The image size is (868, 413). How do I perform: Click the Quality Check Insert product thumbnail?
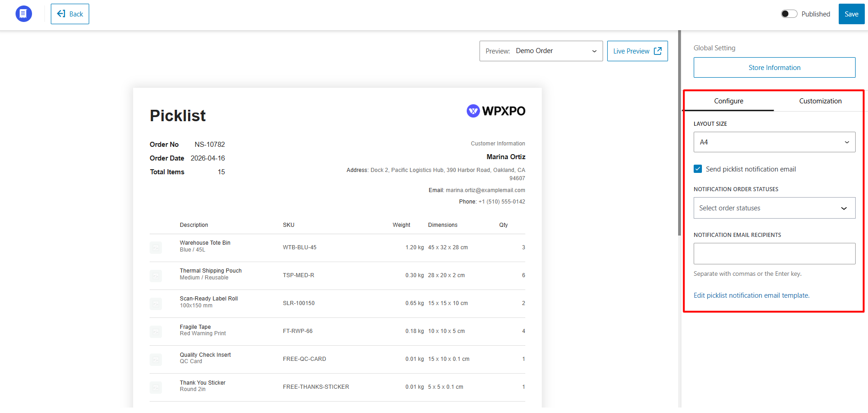click(156, 359)
